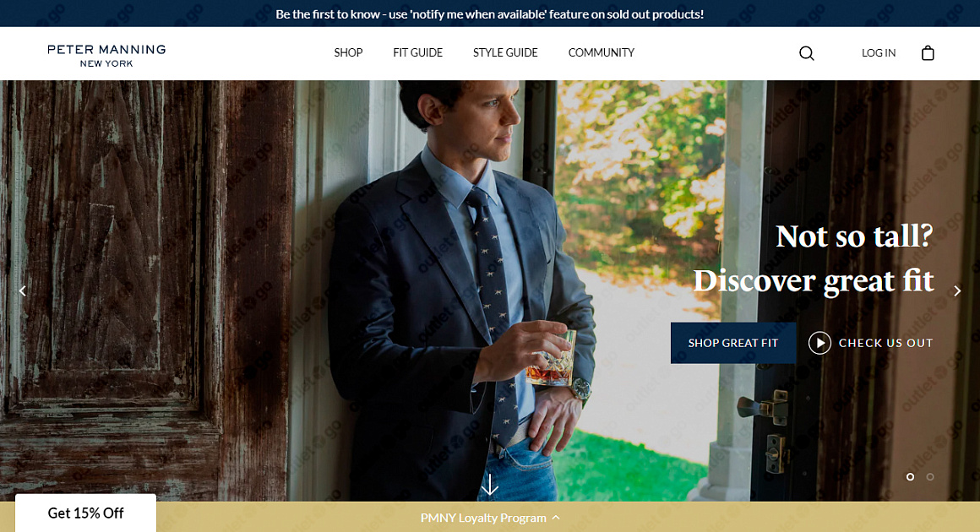The height and width of the screenshot is (532, 980).
Task: Click the notify me announcement banner
Action: (x=490, y=14)
